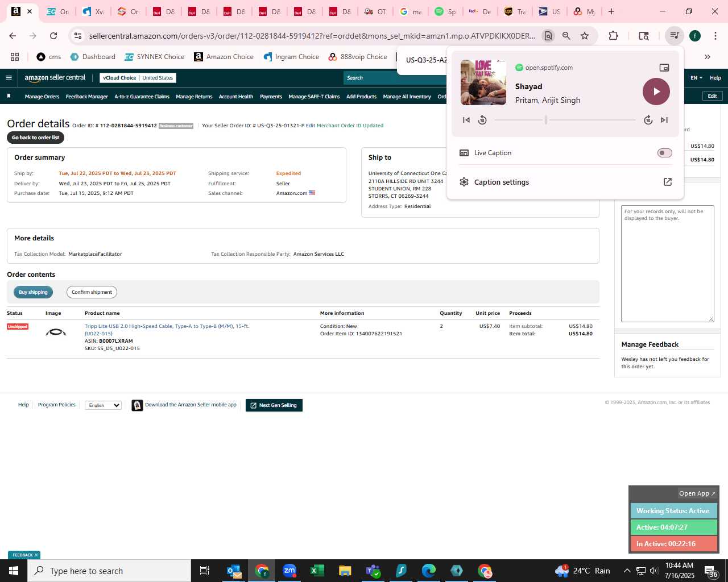Play the Spotify track Shayad
The width and height of the screenshot is (728, 582).
pyautogui.click(x=656, y=92)
